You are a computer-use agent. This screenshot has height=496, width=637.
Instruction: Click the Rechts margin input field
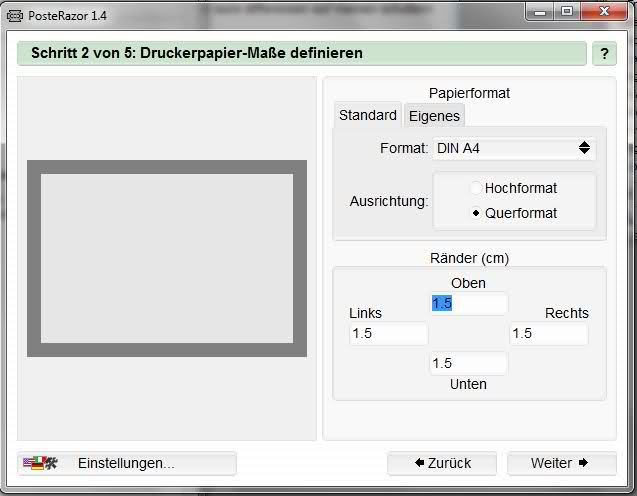548,334
